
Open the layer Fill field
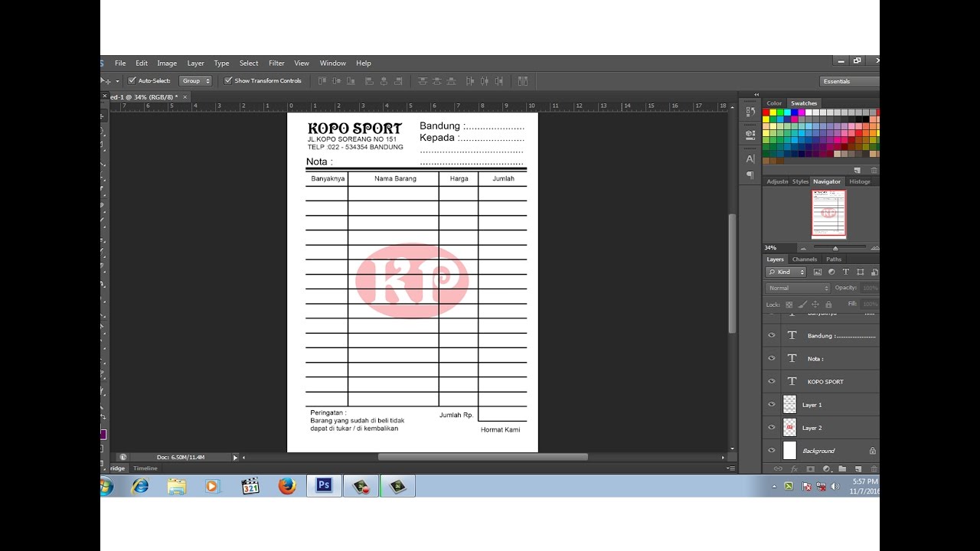click(x=870, y=305)
